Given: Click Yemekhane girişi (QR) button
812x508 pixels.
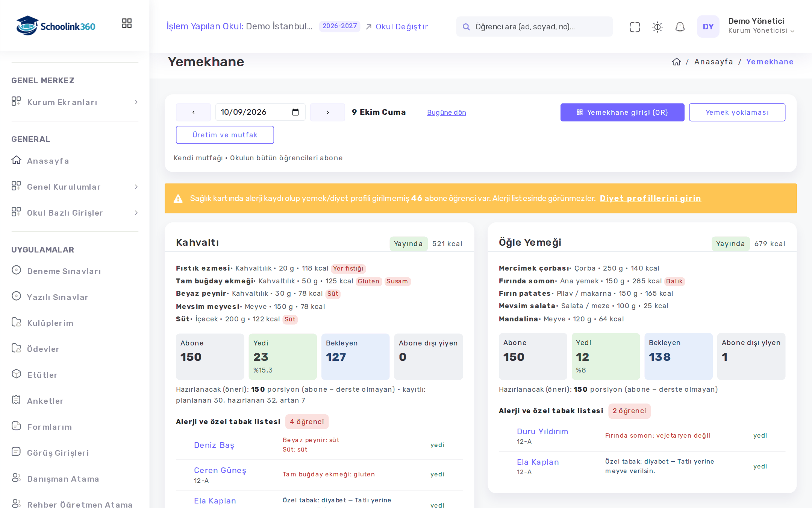Looking at the screenshot, I should click(622, 112).
